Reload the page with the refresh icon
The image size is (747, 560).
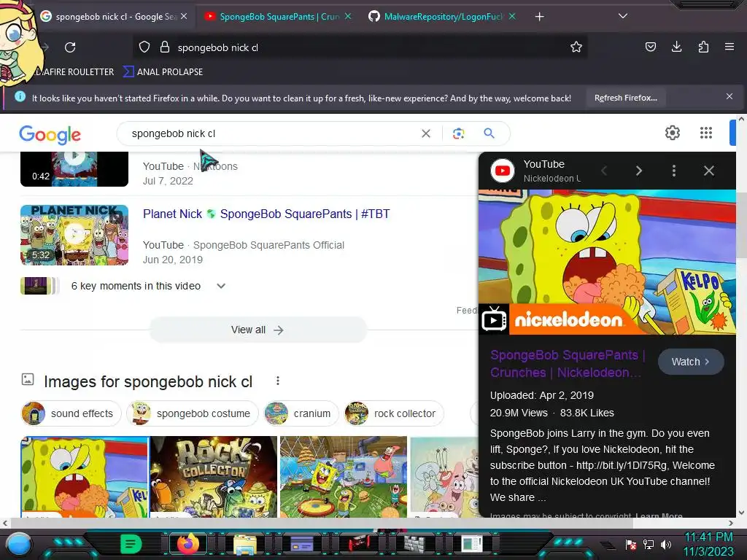coord(70,47)
